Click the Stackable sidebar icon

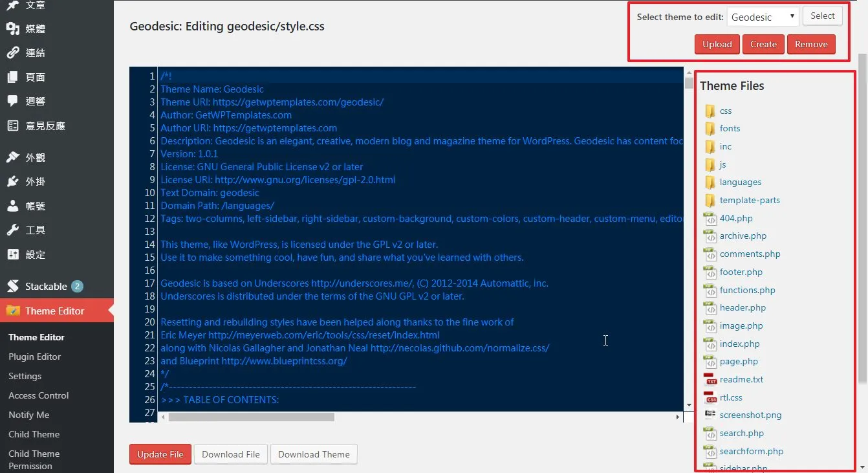12,286
